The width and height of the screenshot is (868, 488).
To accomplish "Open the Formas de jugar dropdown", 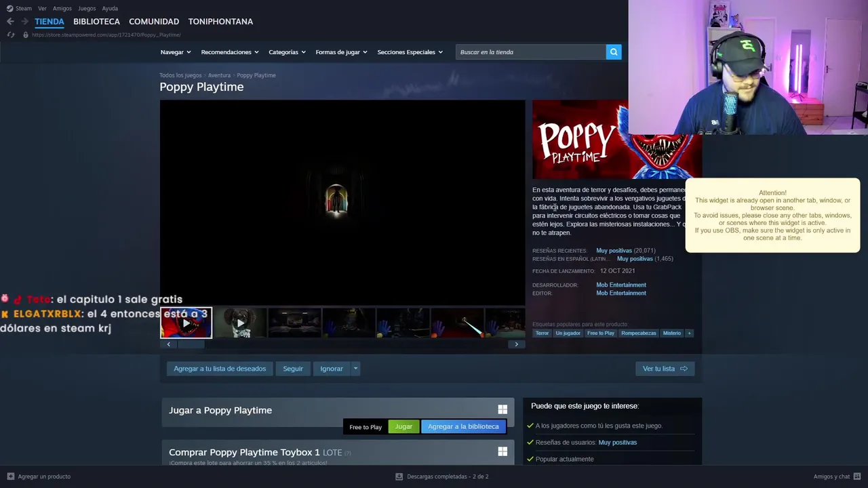I will click(341, 52).
